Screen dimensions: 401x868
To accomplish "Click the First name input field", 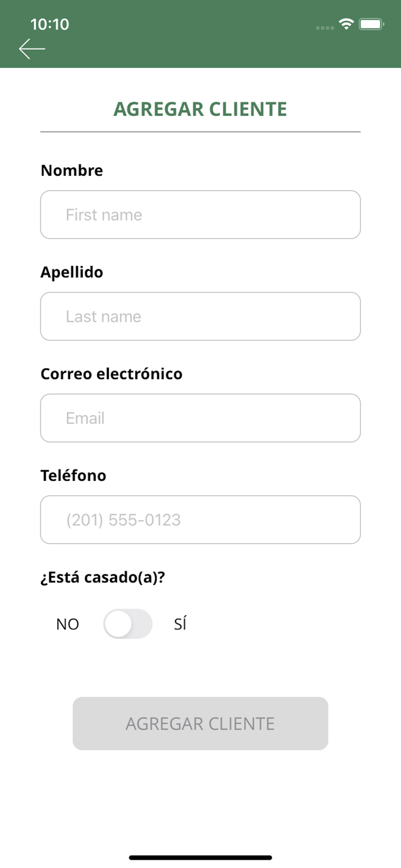I will coord(200,215).
